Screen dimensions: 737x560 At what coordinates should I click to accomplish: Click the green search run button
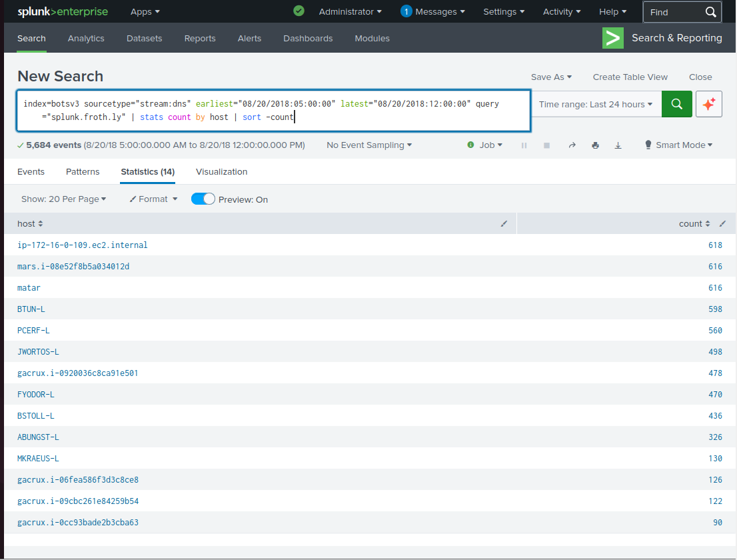click(676, 104)
